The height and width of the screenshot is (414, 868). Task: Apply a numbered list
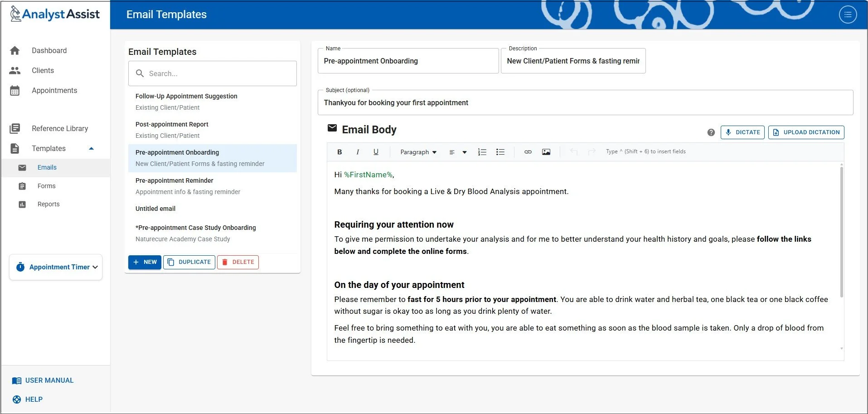click(482, 152)
